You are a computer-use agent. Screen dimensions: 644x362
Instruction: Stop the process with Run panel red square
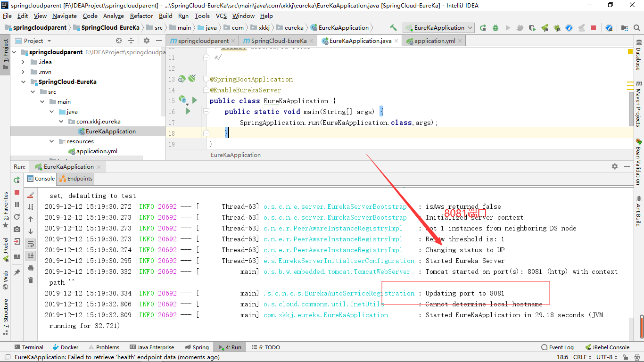(x=17, y=192)
